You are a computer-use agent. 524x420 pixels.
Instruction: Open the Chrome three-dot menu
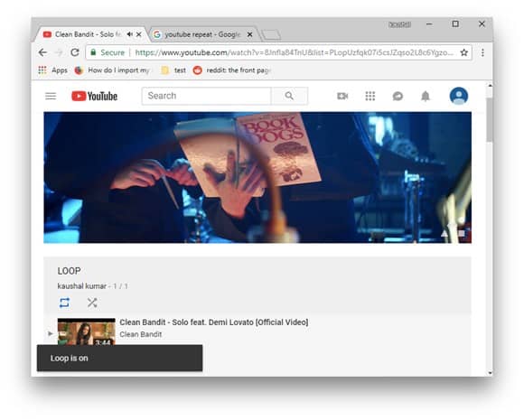click(x=482, y=52)
